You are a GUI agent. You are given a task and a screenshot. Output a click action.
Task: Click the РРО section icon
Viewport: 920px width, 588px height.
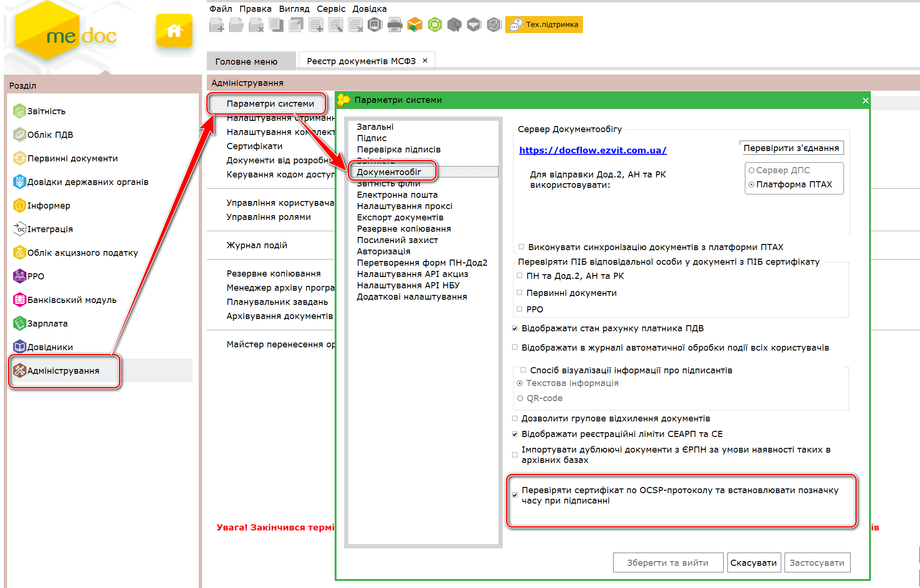19,276
